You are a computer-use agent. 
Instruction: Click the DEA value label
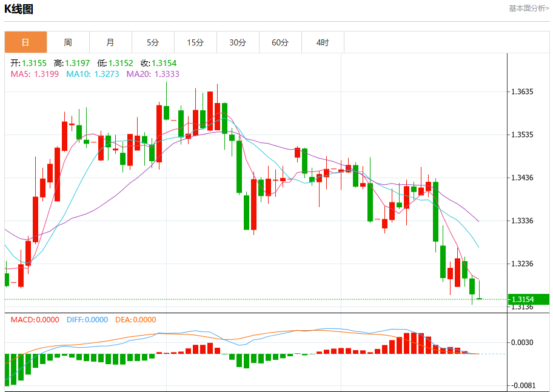(x=135, y=320)
